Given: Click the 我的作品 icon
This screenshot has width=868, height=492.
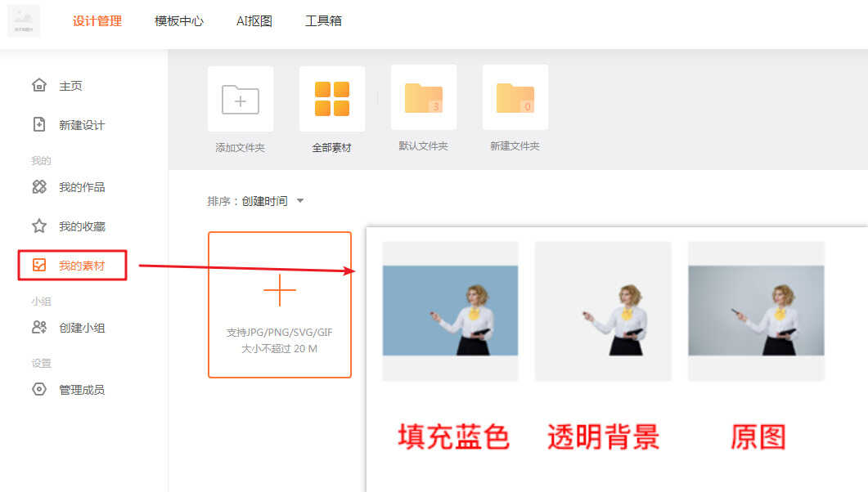Looking at the screenshot, I should point(39,187).
